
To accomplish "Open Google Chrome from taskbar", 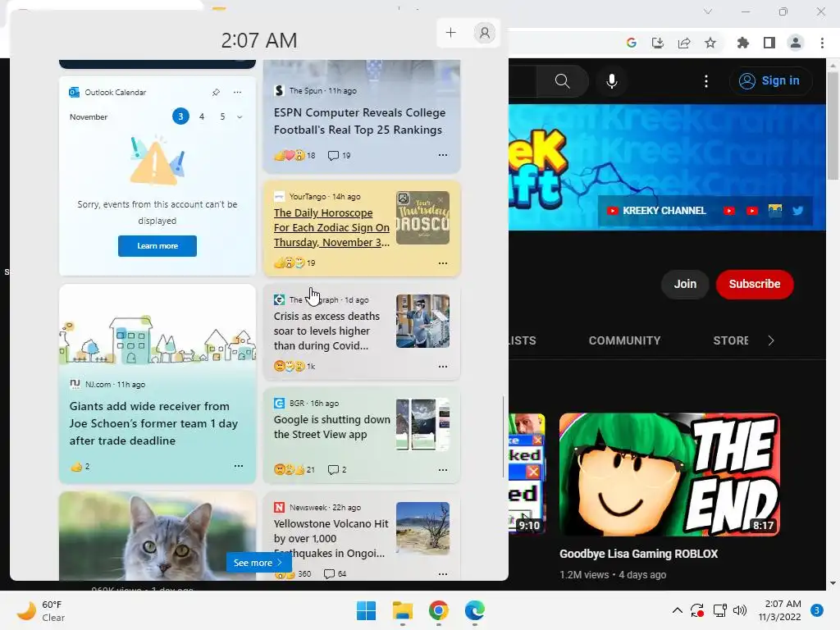I will (x=439, y=610).
